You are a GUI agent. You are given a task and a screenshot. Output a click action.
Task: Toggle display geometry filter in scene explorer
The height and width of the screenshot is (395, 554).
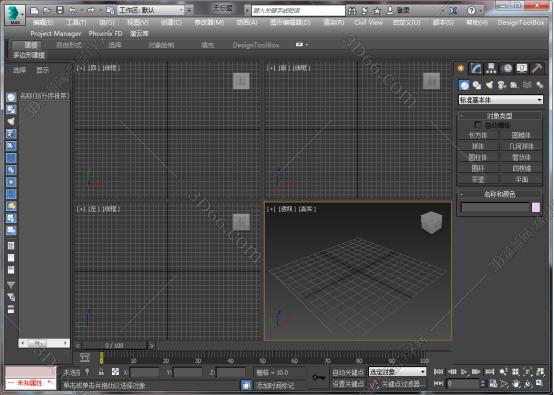point(11,97)
